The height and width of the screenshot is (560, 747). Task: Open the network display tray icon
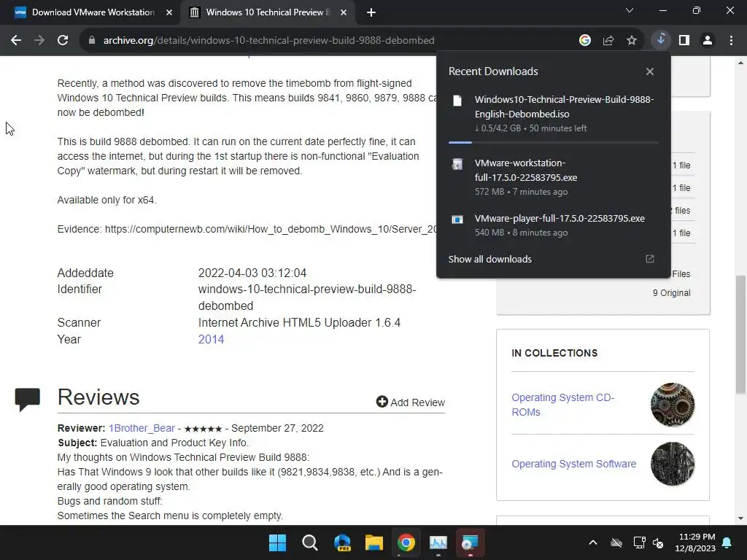(639, 542)
